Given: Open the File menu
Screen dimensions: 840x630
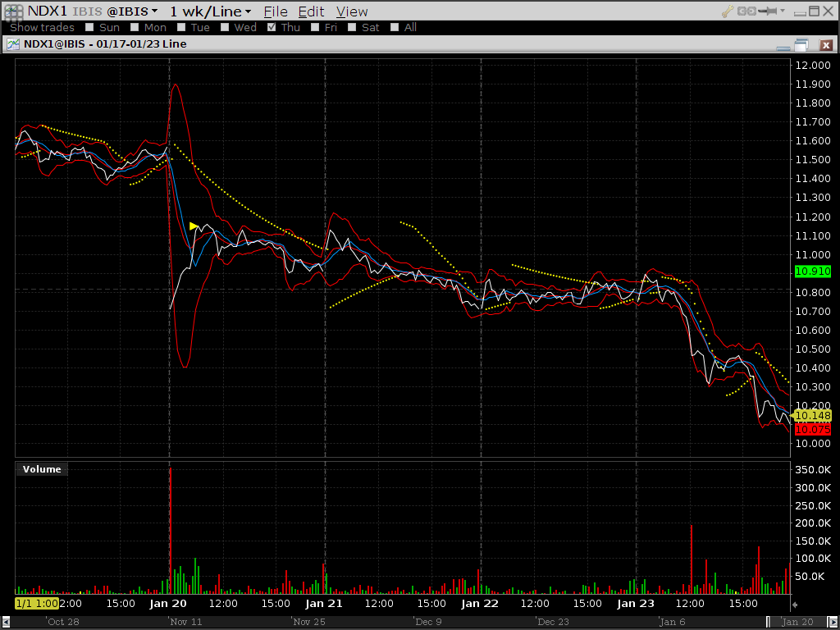Looking at the screenshot, I should point(276,11).
